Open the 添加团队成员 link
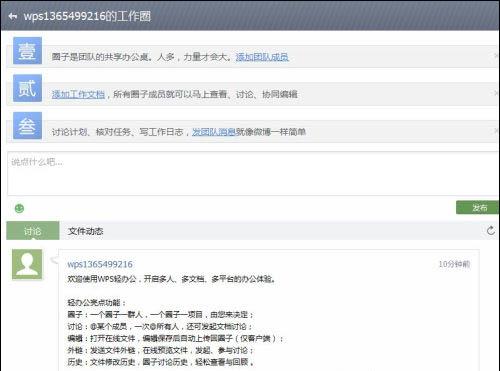 (262, 57)
